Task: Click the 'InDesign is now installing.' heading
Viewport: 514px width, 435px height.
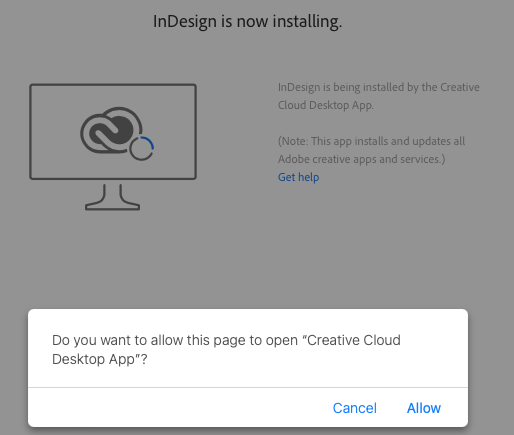Action: pos(247,21)
